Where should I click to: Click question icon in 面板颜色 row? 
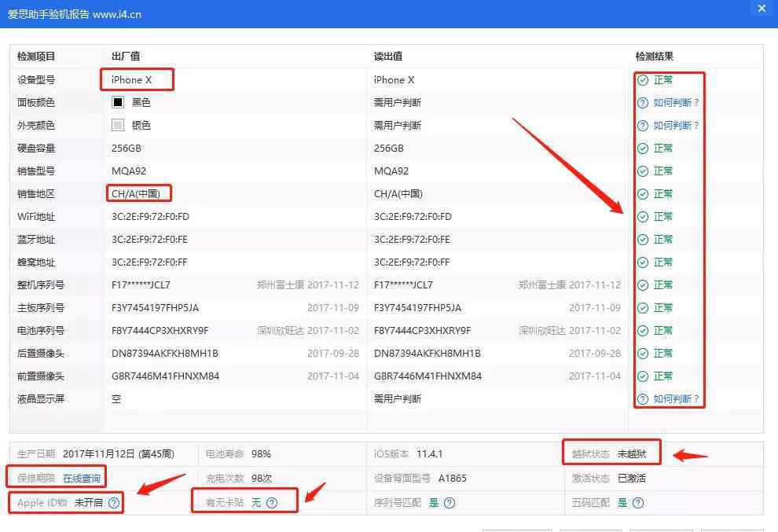pyautogui.click(x=643, y=103)
